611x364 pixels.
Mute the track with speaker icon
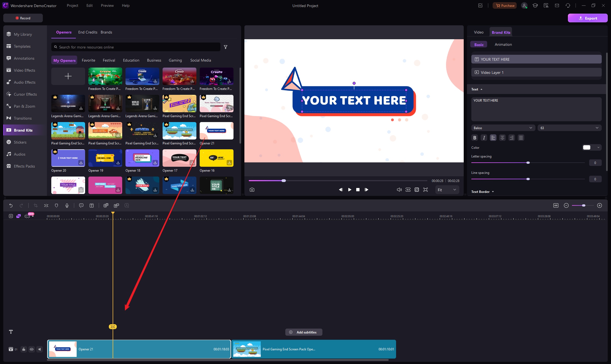(x=40, y=349)
